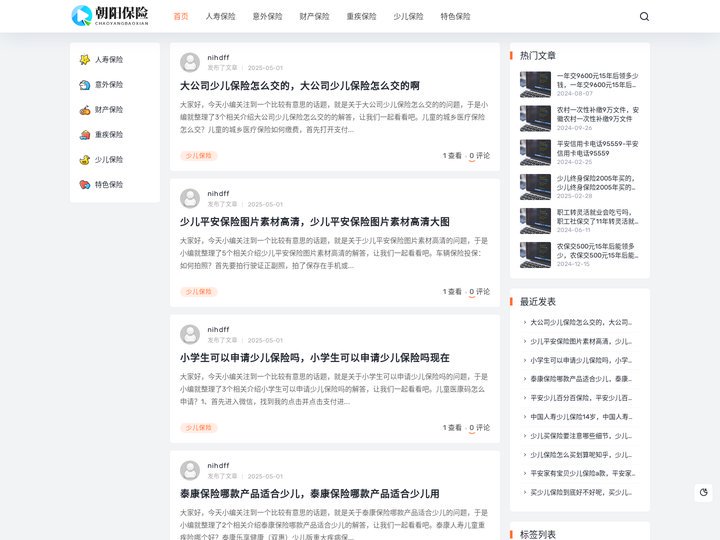Open hot article 少儿终身保险2005年买的

point(596,182)
